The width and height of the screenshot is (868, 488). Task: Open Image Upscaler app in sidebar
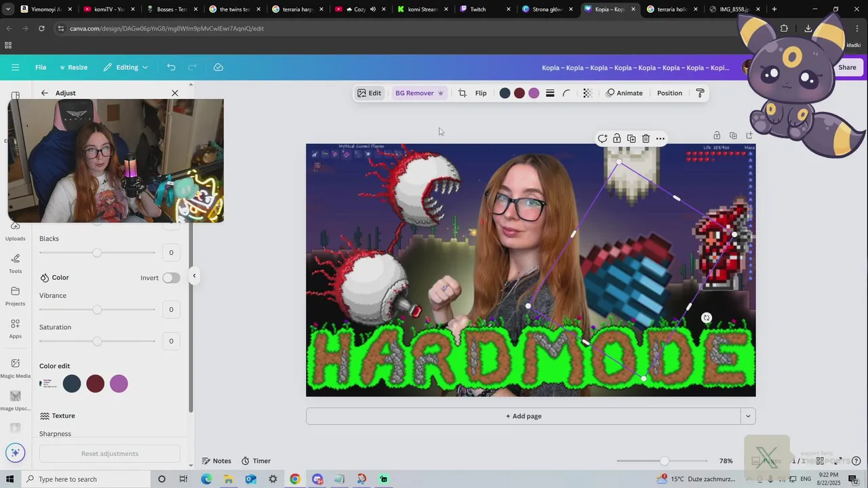click(15, 401)
